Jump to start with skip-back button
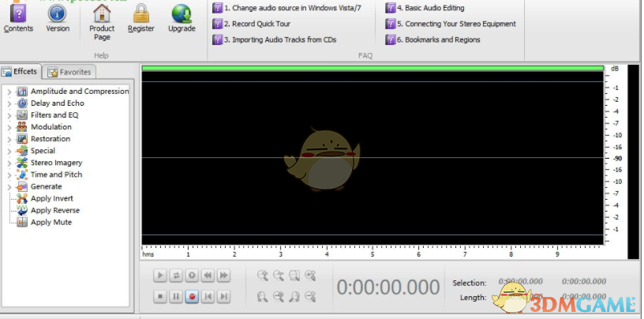 [208, 296]
